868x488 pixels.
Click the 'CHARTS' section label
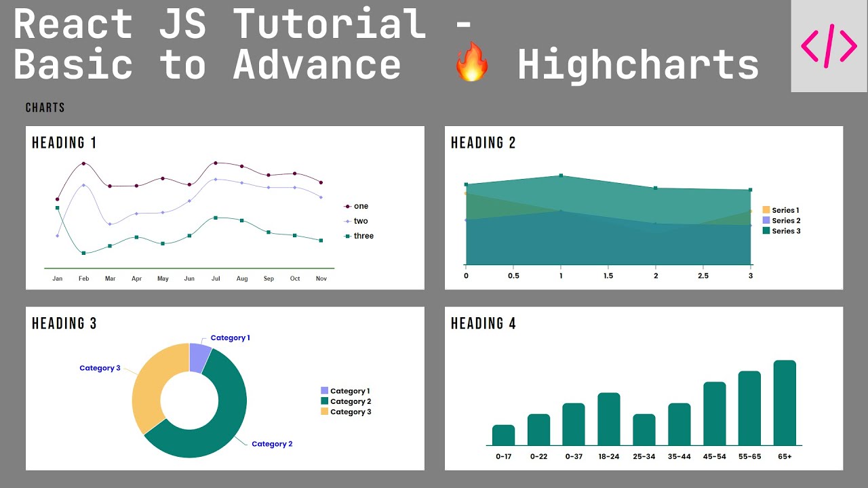coord(45,108)
